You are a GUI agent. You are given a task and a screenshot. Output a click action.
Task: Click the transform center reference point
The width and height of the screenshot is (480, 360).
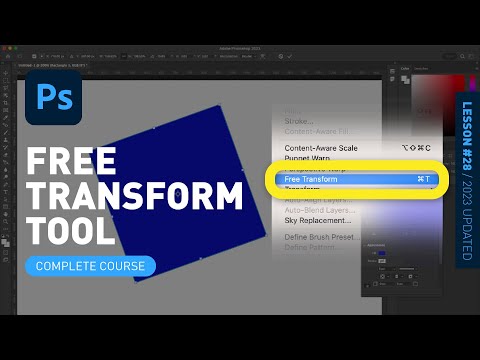click(178, 193)
